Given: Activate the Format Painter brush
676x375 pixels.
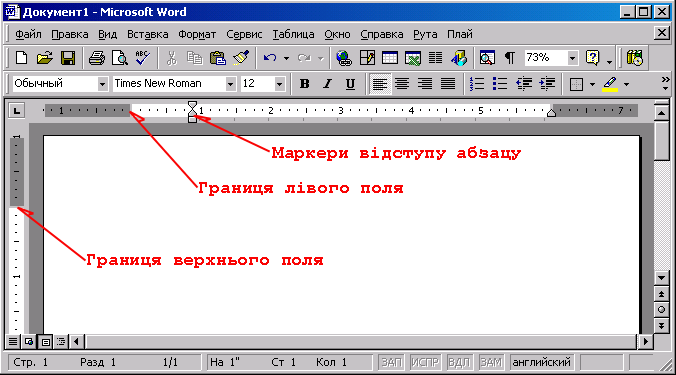Looking at the screenshot, I should [x=241, y=58].
